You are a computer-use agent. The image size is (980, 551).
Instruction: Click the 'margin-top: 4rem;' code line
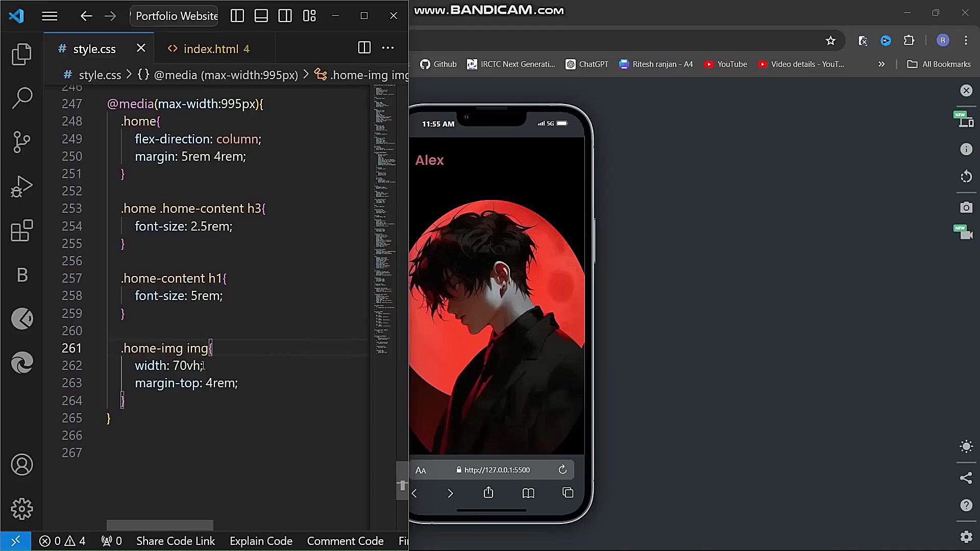pos(186,383)
